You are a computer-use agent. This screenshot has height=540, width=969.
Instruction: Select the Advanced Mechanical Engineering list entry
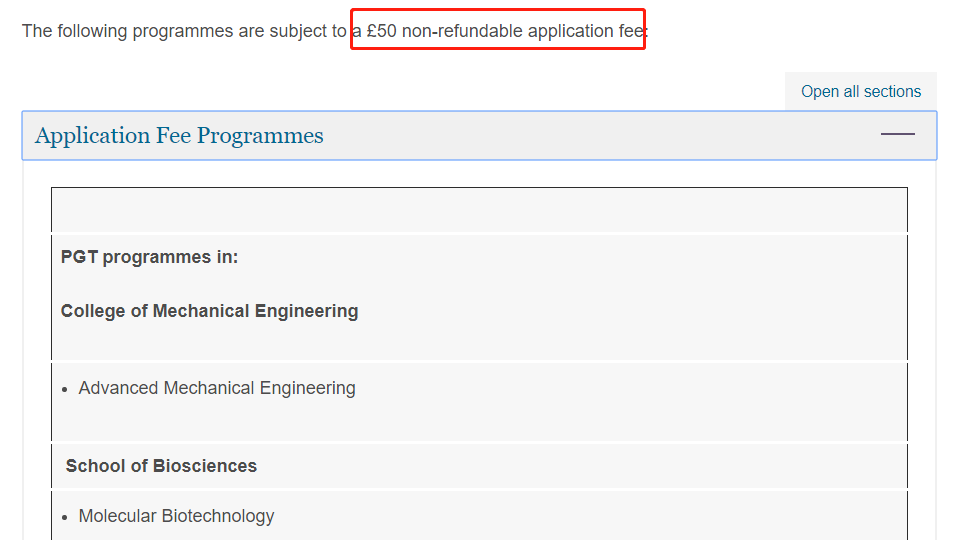(217, 388)
